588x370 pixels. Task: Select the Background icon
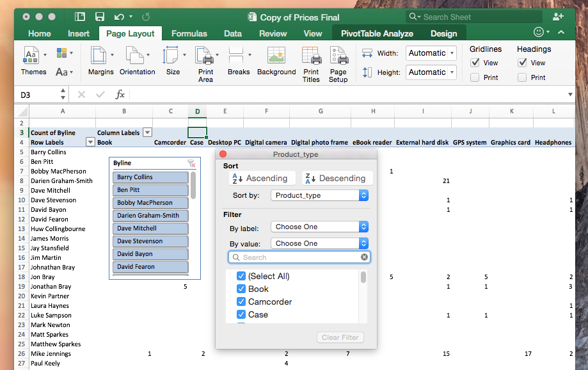276,61
